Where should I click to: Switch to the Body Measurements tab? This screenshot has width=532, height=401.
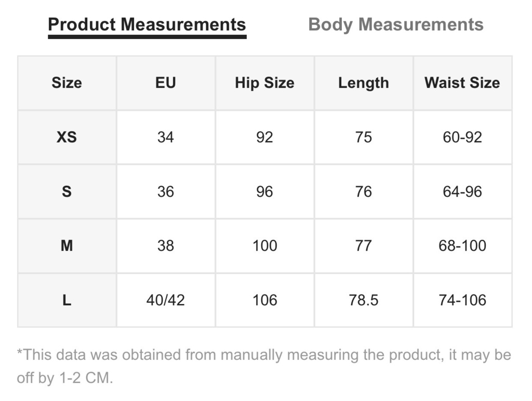(x=395, y=25)
